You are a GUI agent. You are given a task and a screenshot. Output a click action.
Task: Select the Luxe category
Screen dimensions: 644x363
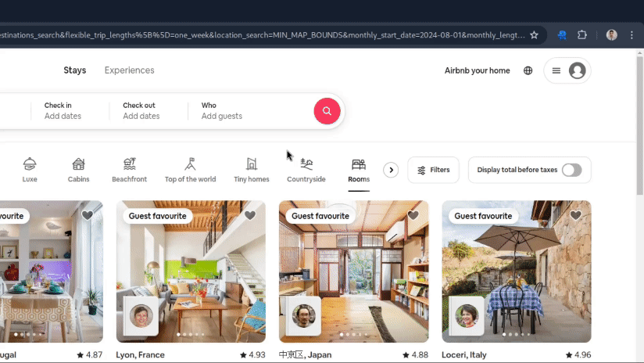point(30,170)
